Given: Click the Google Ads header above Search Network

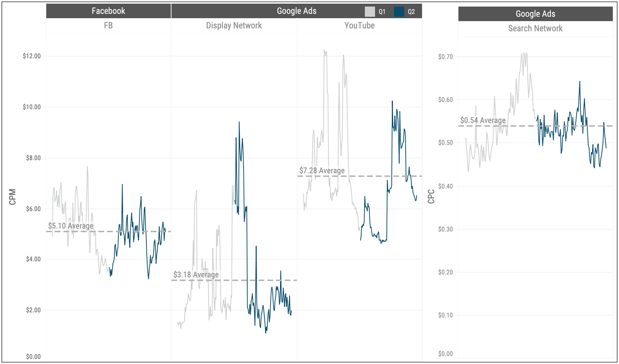Looking at the screenshot, I should coord(536,14).
